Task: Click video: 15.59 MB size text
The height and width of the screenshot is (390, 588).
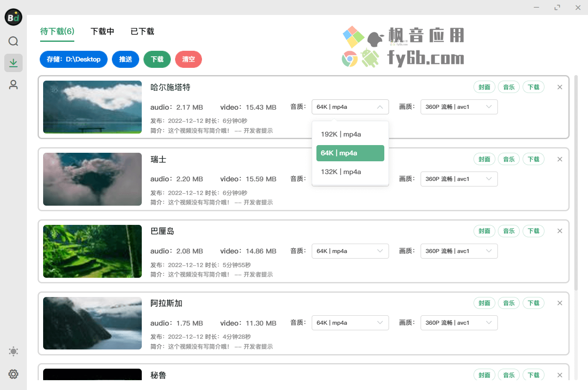Action: 248,179
